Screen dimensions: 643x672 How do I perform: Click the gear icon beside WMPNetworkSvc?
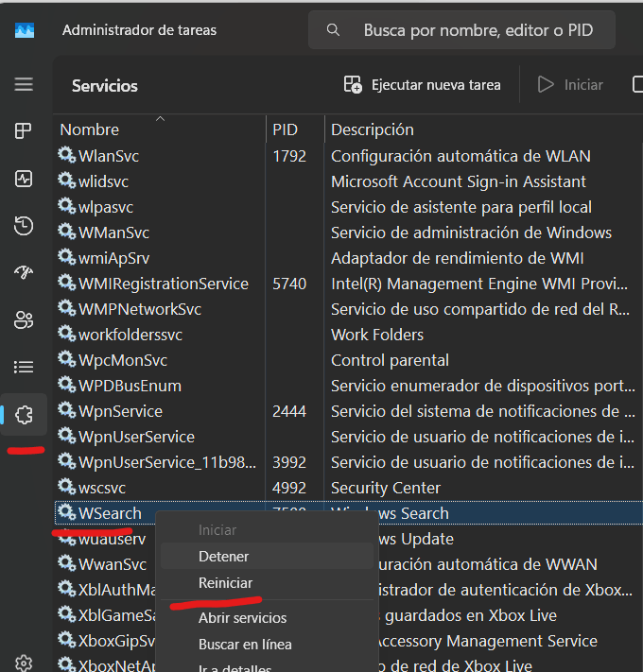coord(66,308)
